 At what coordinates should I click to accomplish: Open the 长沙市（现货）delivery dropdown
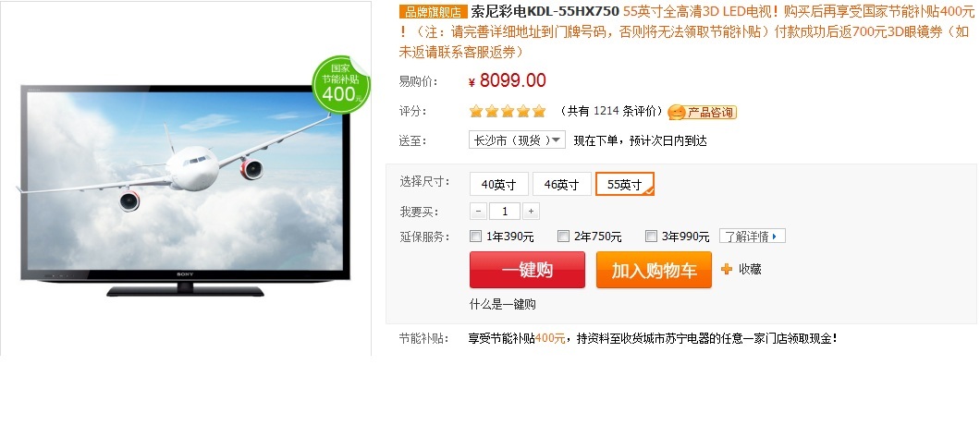pos(517,140)
